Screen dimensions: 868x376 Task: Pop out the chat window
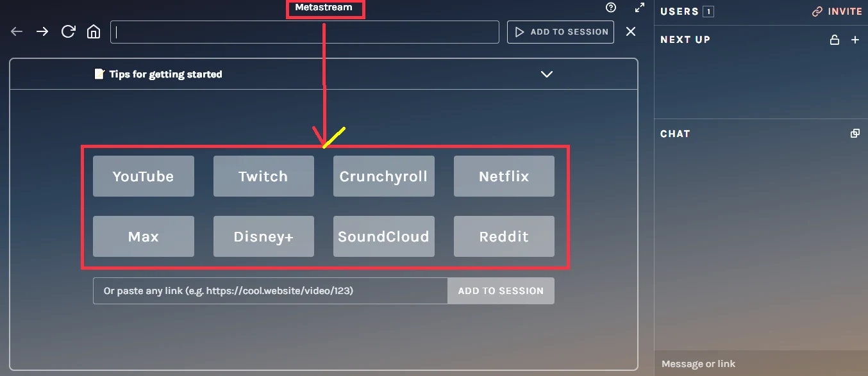coord(855,134)
